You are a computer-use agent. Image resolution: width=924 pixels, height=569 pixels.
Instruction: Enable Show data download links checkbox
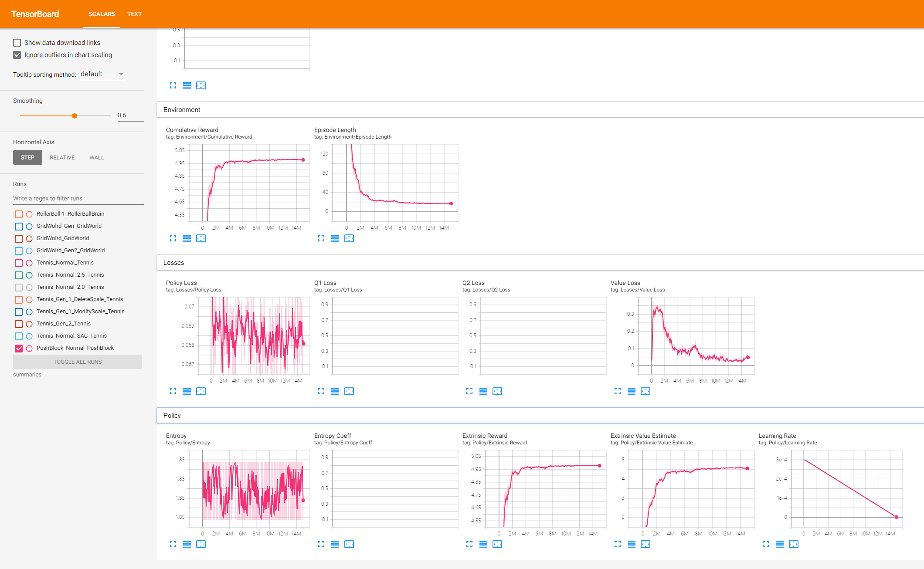(x=17, y=43)
